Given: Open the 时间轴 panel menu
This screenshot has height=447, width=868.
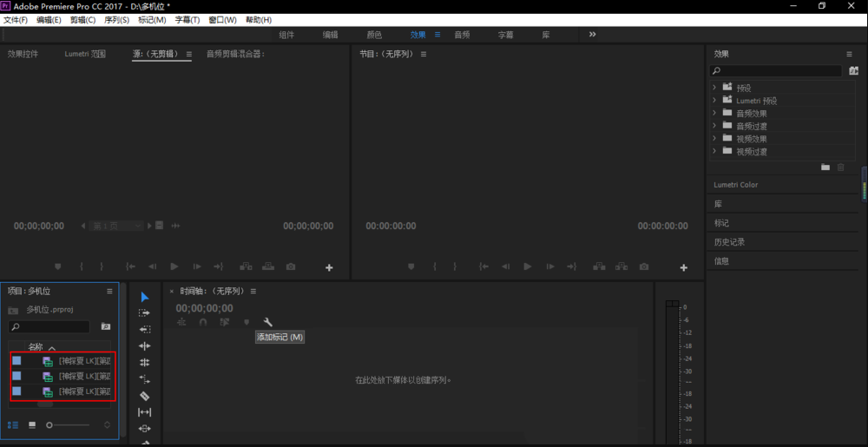Looking at the screenshot, I should tap(253, 291).
